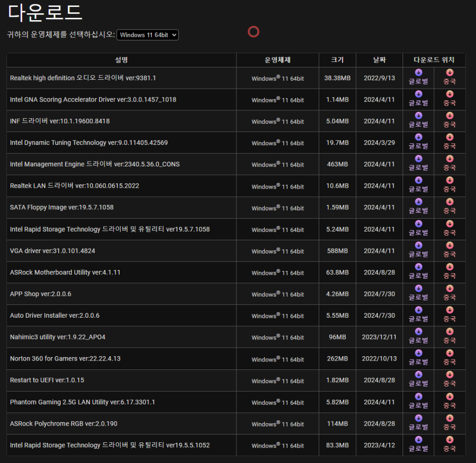476x463 pixels.
Task: Download APP Shop ver:2.0.0.6 via China icon
Action: (x=449, y=288)
